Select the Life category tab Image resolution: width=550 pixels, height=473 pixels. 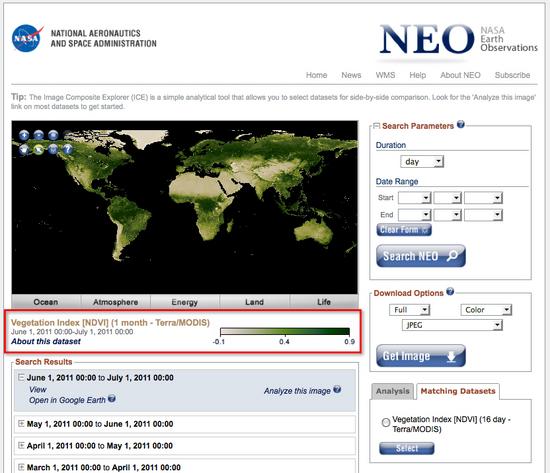(324, 302)
